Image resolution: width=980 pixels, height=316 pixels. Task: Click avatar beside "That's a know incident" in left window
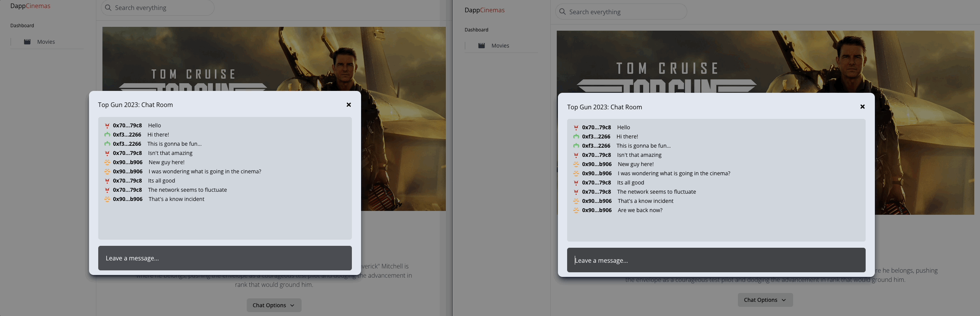point(107,199)
